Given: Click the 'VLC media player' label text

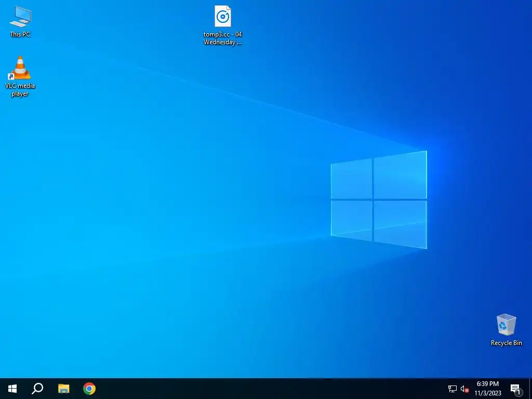Looking at the screenshot, I should click(x=20, y=89).
